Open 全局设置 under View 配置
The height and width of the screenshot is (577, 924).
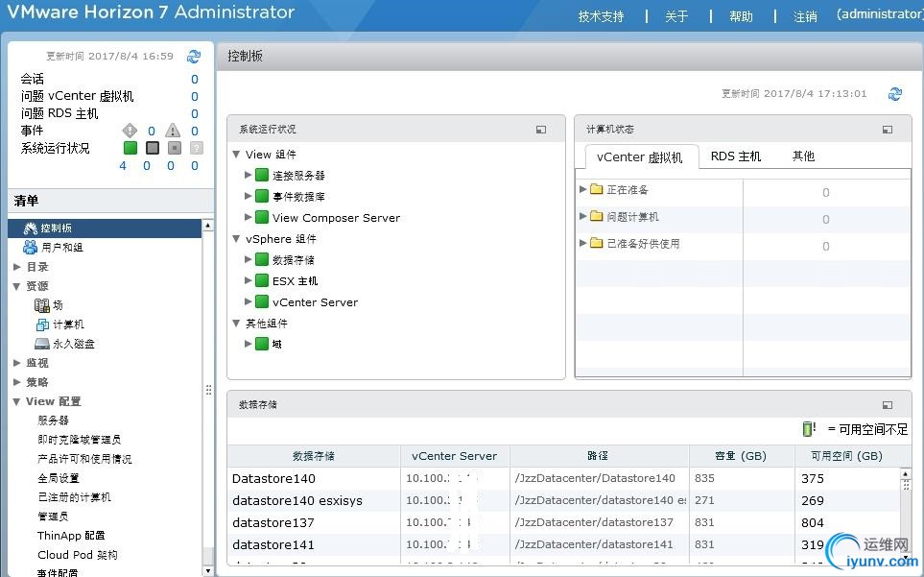pyautogui.click(x=59, y=478)
